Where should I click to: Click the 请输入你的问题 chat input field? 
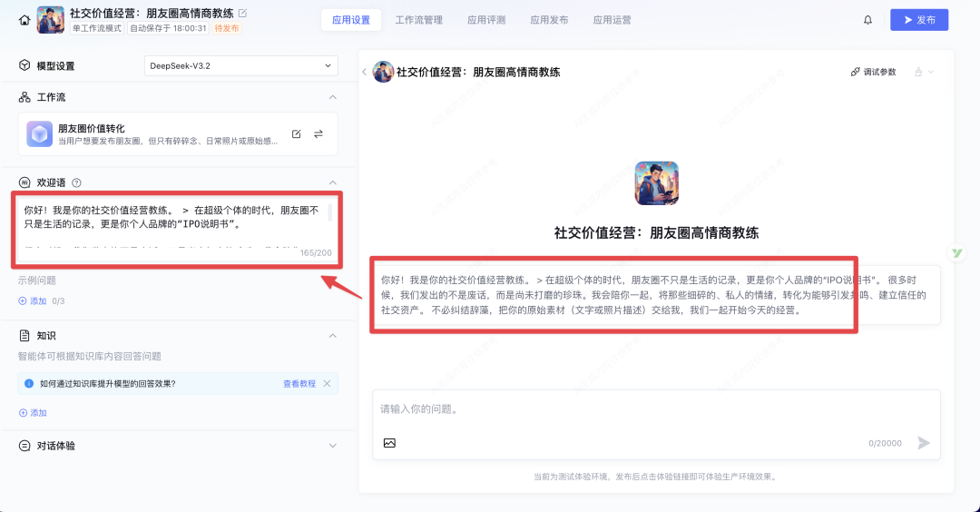(x=653, y=409)
